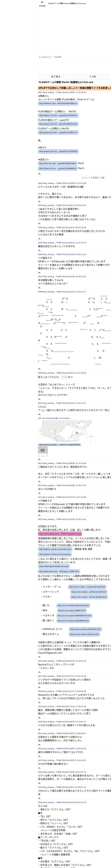Click the reply arrow under post 0007
This screenshot has width=111, height=868.
point(39,288)
